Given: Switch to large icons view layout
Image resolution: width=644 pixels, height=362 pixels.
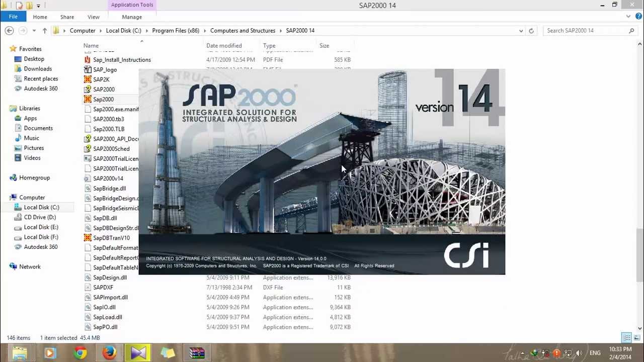Looking at the screenshot, I should [x=637, y=338].
